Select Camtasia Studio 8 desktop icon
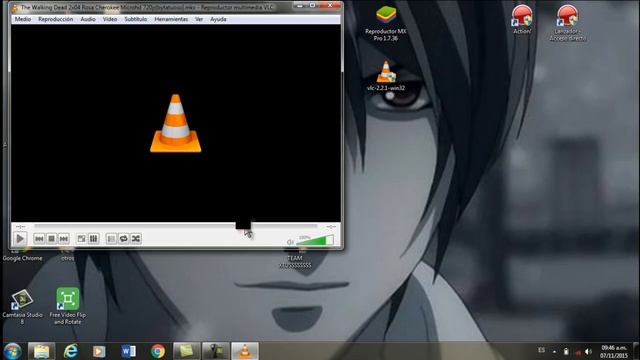The image size is (640, 360). pos(22,307)
